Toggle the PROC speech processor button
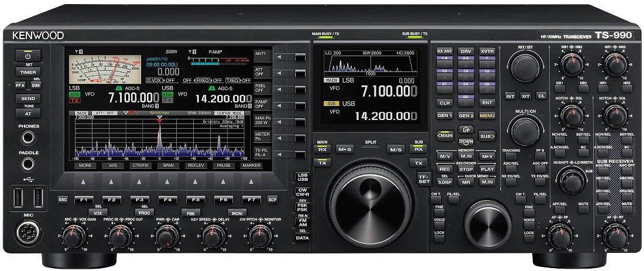Screen dimensions: 644x271 144,213
